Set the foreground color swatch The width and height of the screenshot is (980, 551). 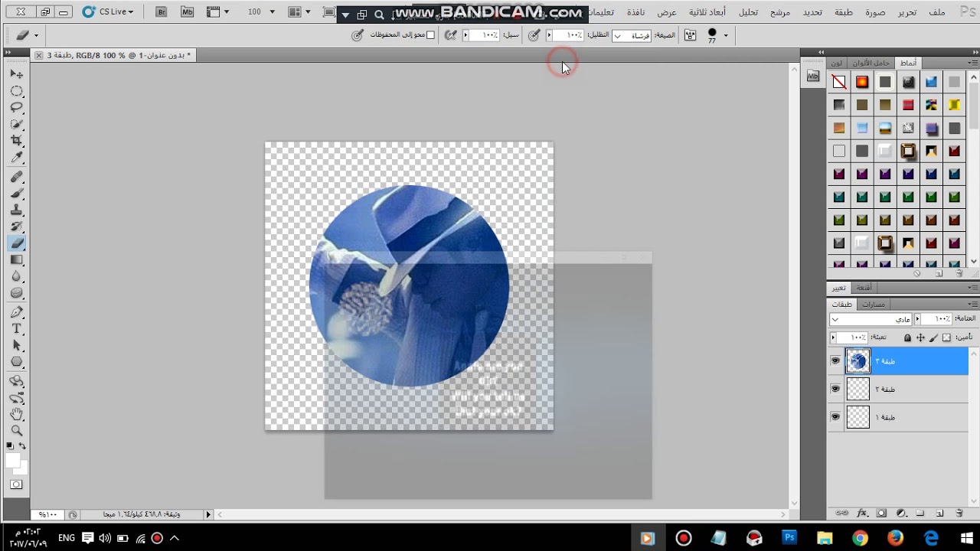[x=13, y=460]
